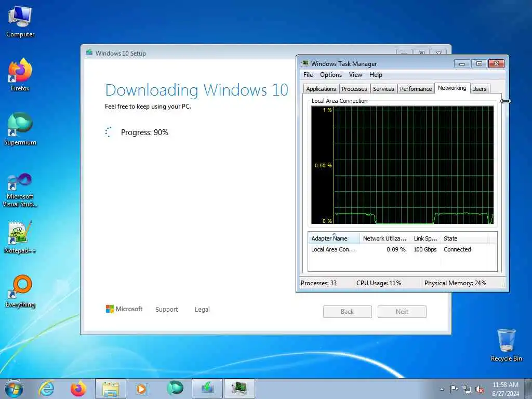Click the 100 Gbps link speed cell
This screenshot has width=532, height=399.
click(425, 249)
